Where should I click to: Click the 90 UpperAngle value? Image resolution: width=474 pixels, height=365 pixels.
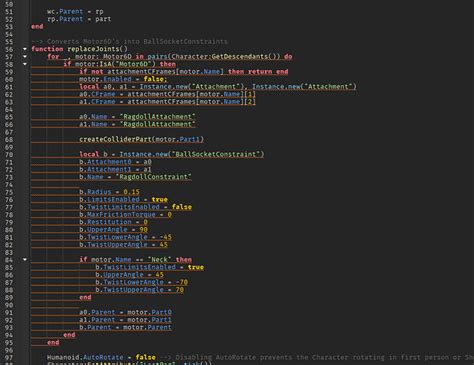coord(144,229)
